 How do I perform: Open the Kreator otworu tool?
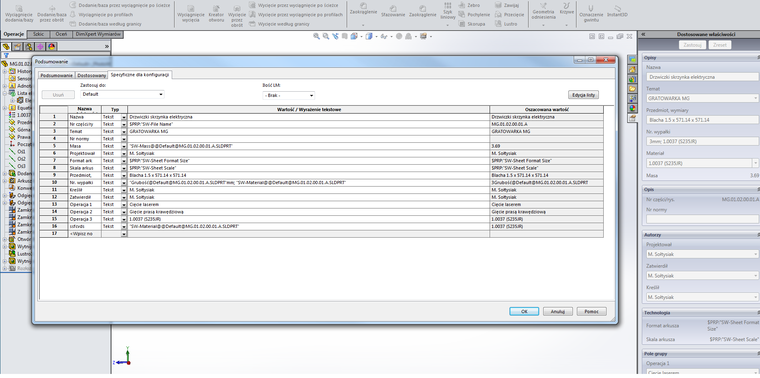point(216,15)
